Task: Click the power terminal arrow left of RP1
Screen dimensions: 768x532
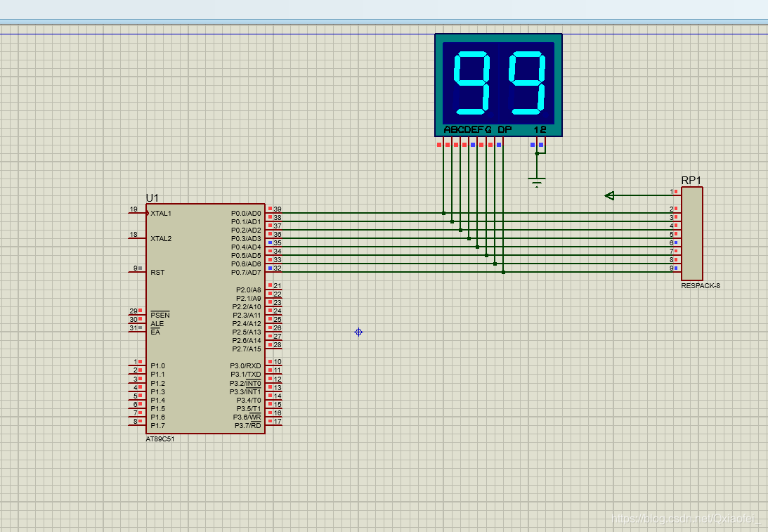Action: pyautogui.click(x=609, y=195)
